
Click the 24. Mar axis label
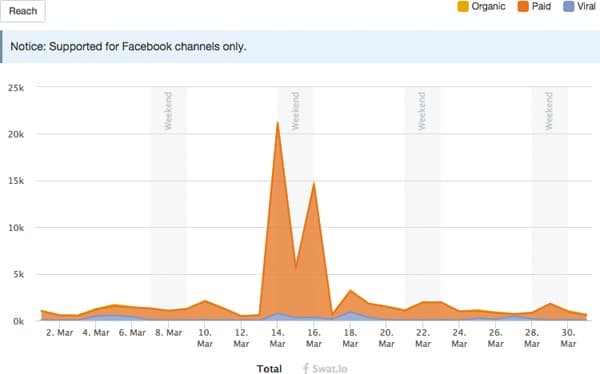tap(459, 338)
